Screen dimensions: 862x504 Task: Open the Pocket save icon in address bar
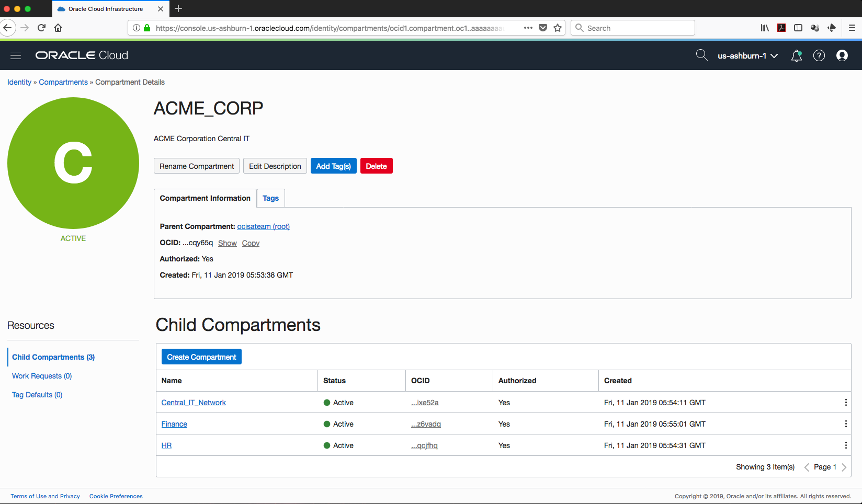[543, 28]
